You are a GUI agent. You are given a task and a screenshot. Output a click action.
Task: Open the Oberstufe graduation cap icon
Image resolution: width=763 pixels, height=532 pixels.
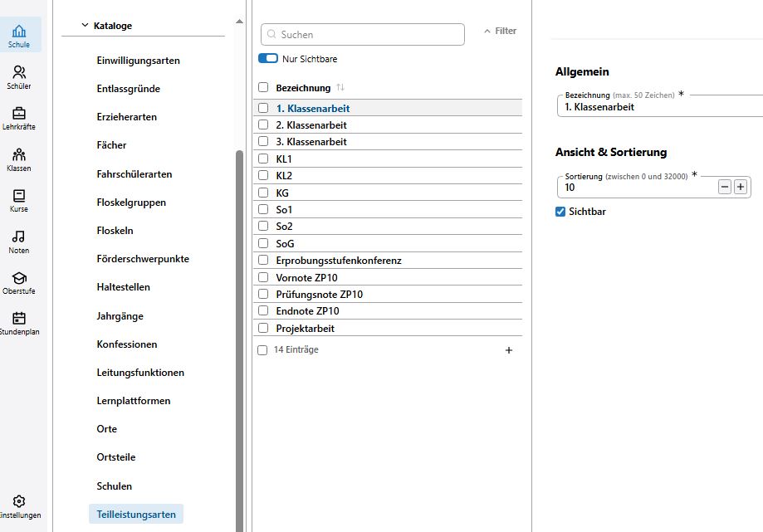click(x=19, y=278)
